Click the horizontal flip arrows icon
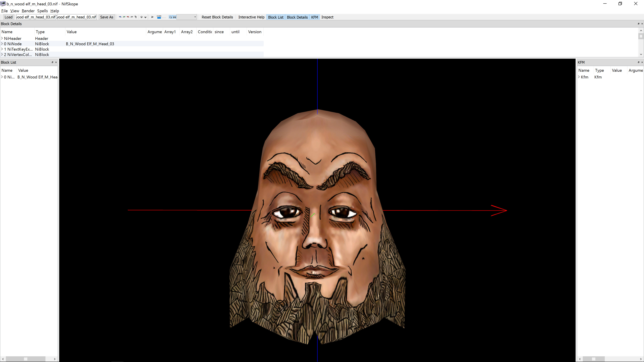The height and width of the screenshot is (362, 644). point(142,17)
